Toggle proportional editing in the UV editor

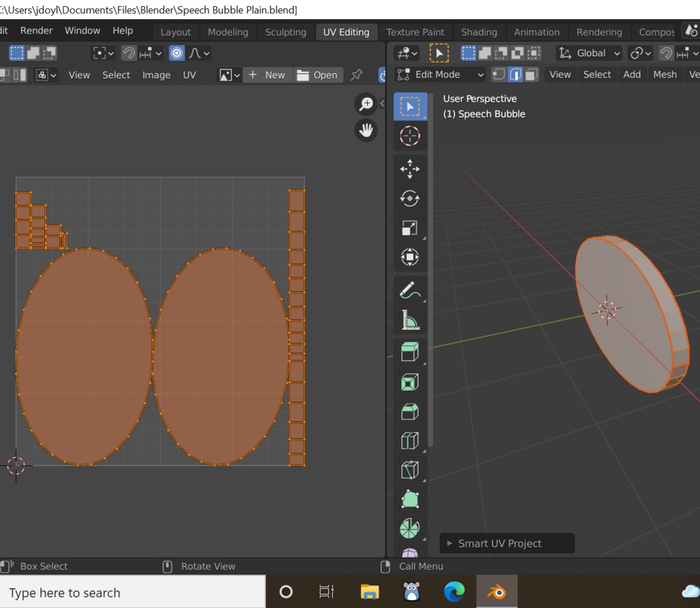pos(177,53)
